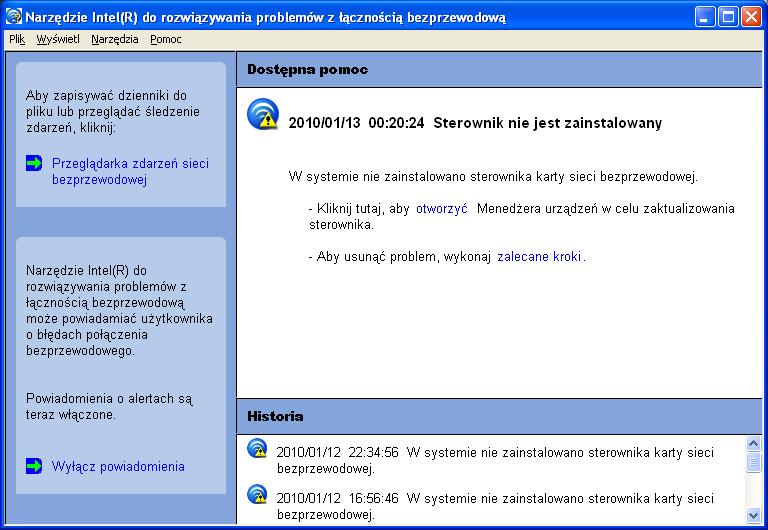
Task: Maximize the Intel wireless troubleshooting window
Action: pyautogui.click(x=728, y=17)
